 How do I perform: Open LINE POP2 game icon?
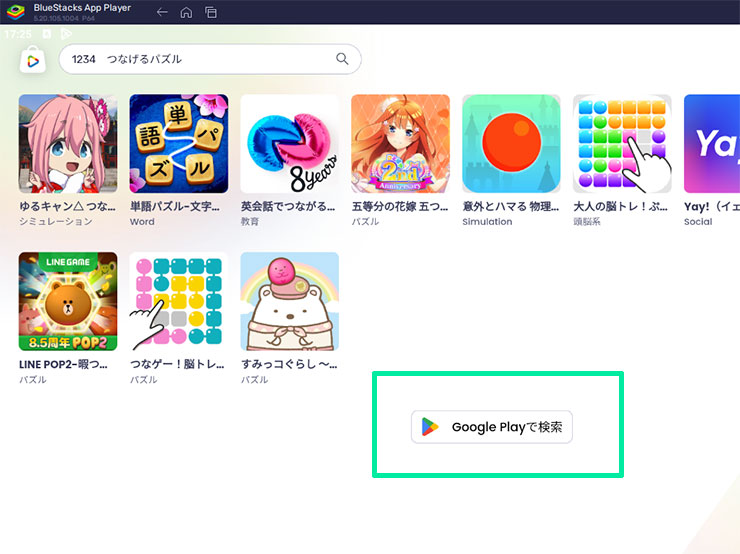click(x=68, y=302)
